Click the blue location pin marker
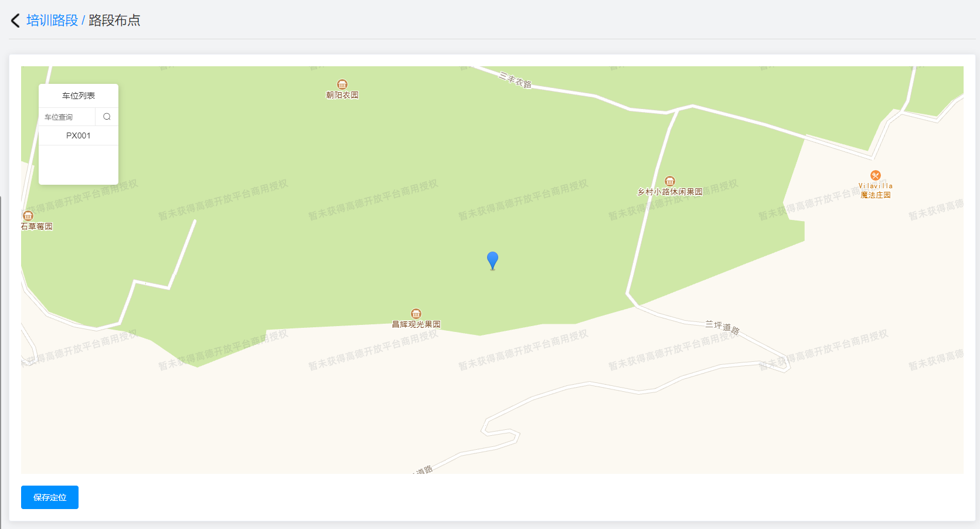Screen dimensions: 980x529 coord(493,260)
